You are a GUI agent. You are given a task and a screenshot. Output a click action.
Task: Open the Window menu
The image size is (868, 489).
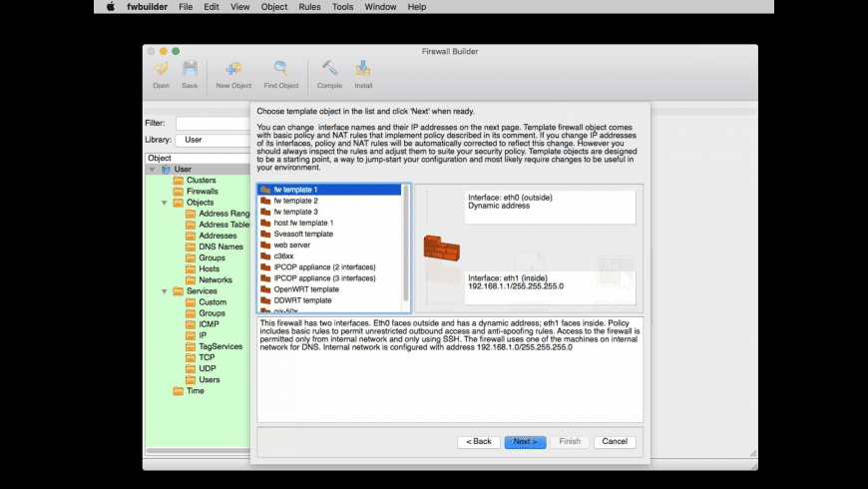coord(380,7)
